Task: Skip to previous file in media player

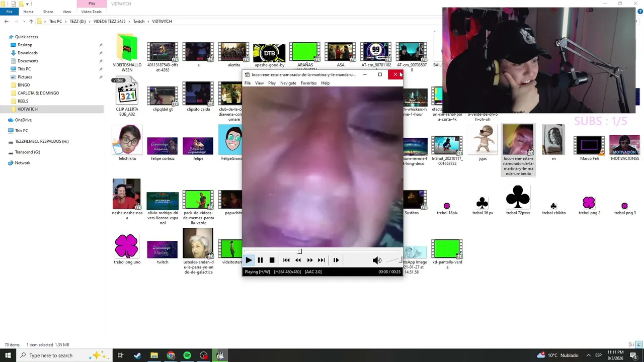Action: [x=286, y=260]
